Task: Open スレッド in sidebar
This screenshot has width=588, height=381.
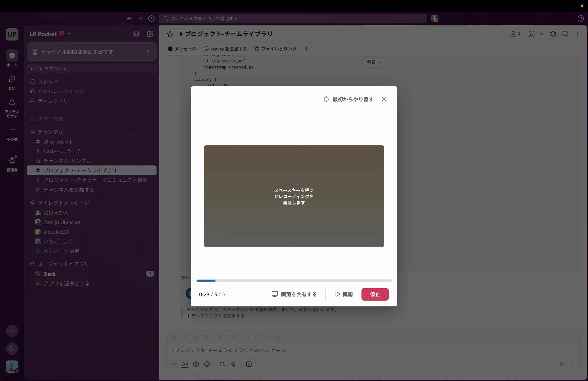Action: 91,81
